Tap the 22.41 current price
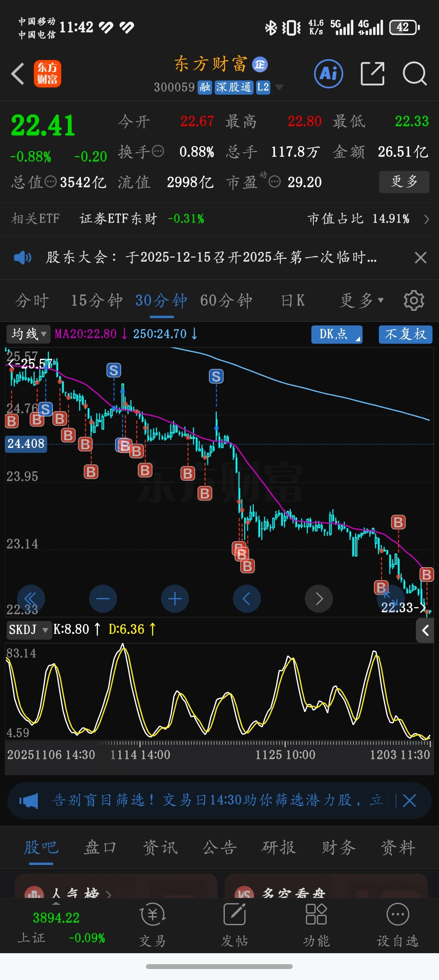This screenshot has height=980, width=439. pos(43,125)
